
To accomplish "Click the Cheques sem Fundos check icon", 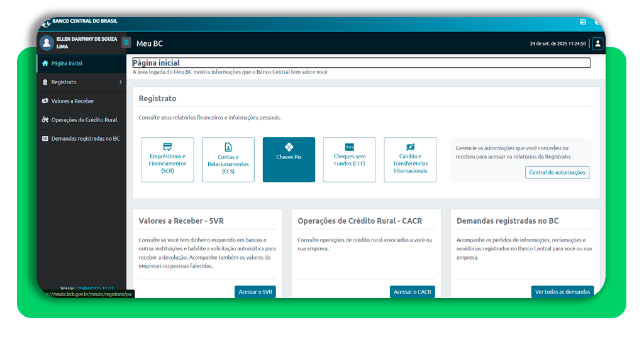I will [350, 147].
